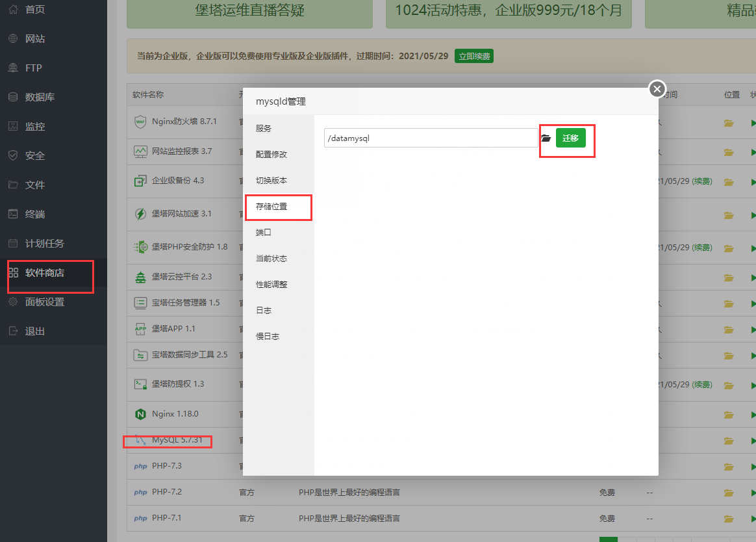The height and width of the screenshot is (542, 756).
Task: Open the folder location icon for Nginx防火墙 row
Action: 729,123
